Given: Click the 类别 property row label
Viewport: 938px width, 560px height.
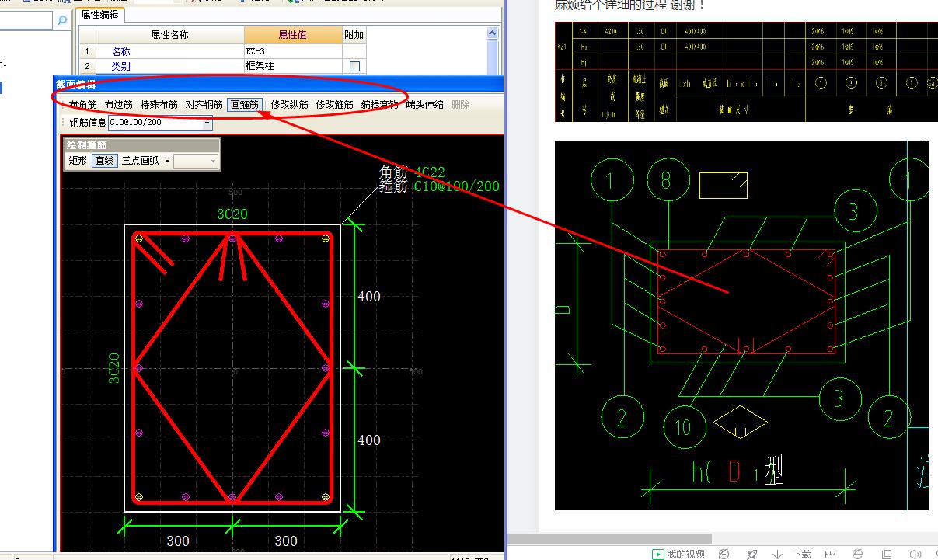Looking at the screenshot, I should [x=120, y=67].
